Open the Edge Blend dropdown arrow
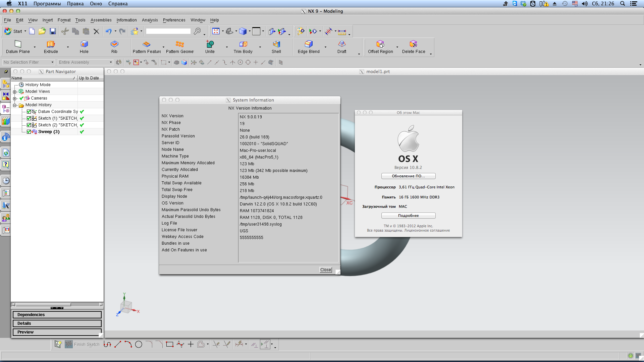The height and width of the screenshot is (362, 644). click(x=325, y=47)
